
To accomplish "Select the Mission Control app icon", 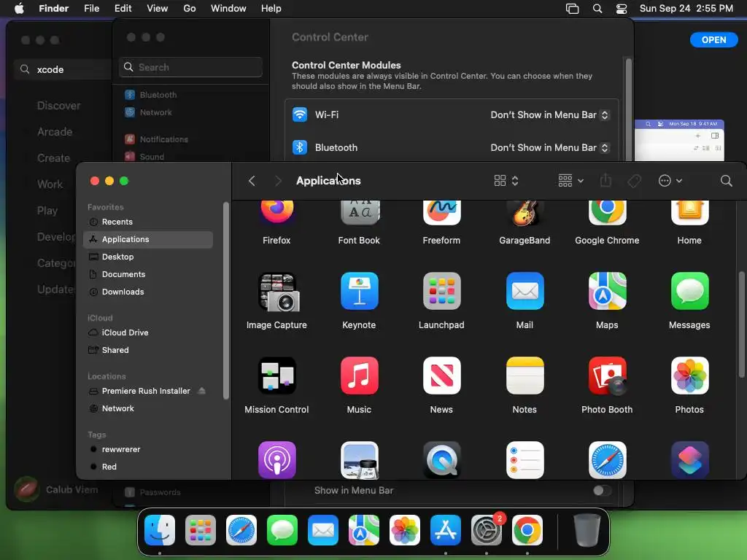I will click(276, 376).
